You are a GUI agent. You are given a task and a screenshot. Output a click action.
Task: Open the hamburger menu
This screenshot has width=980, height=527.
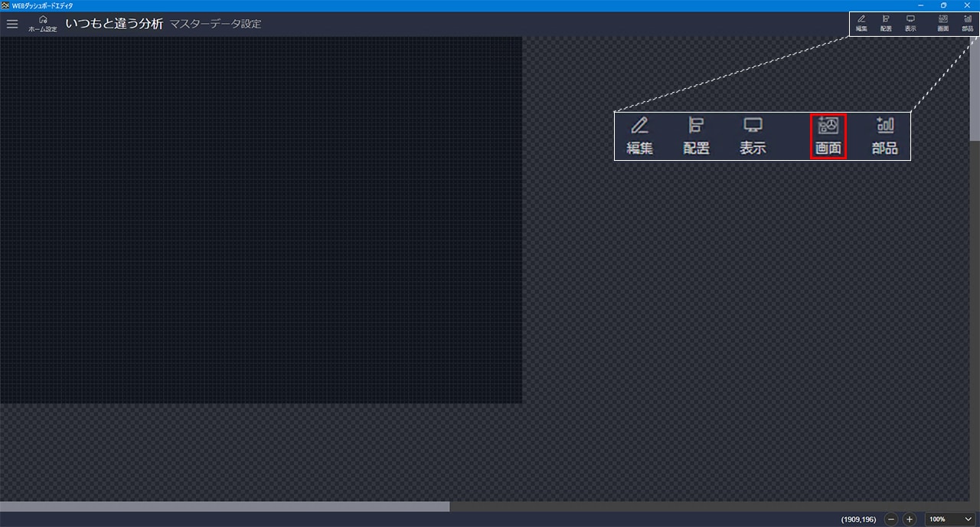pos(12,24)
